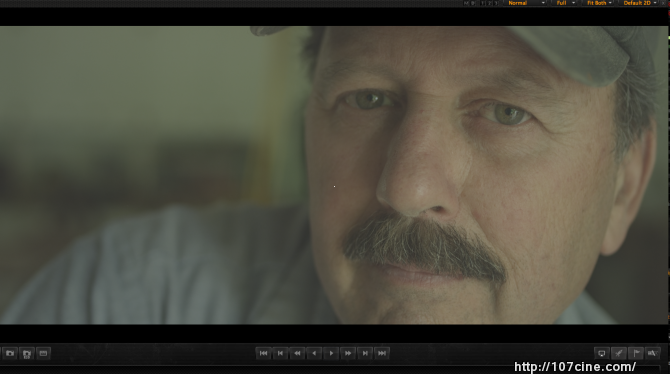The image size is (670, 374).
Task: Select viewer buffer 1
Action: [483, 3]
